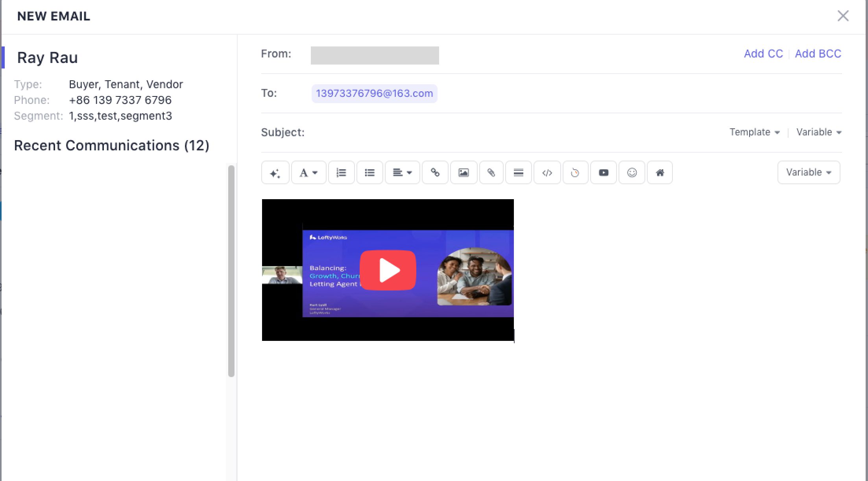Open the HTML code view

click(547, 172)
